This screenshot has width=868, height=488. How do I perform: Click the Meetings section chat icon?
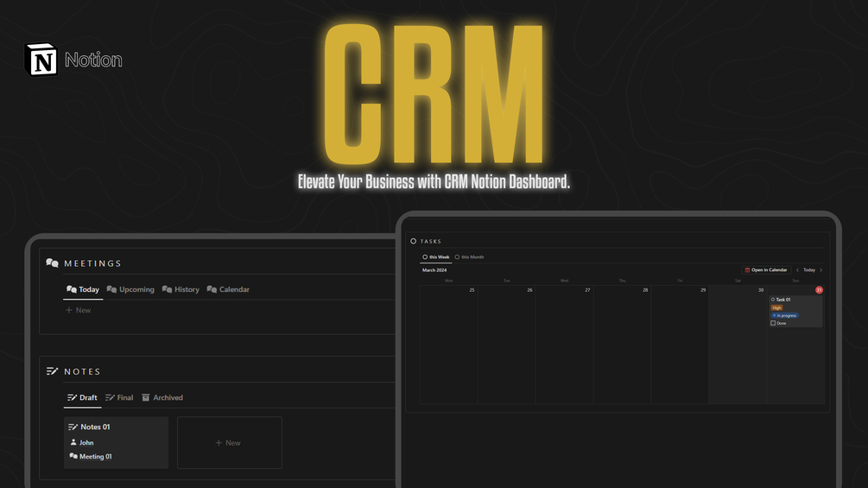coord(52,263)
